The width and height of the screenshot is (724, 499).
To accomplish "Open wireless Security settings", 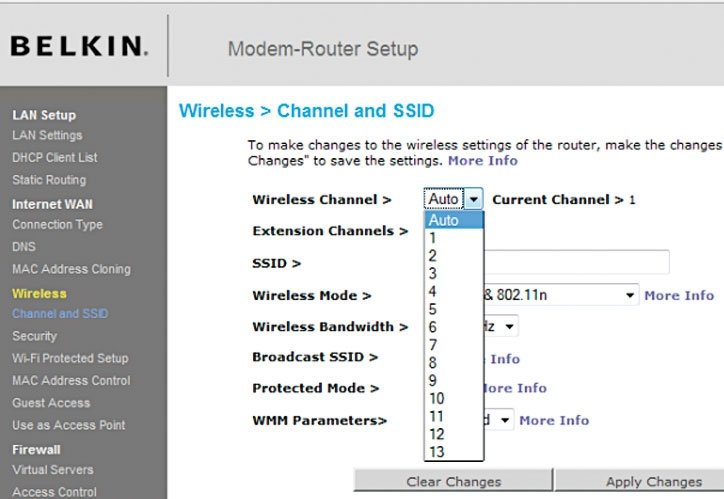I will (x=35, y=336).
